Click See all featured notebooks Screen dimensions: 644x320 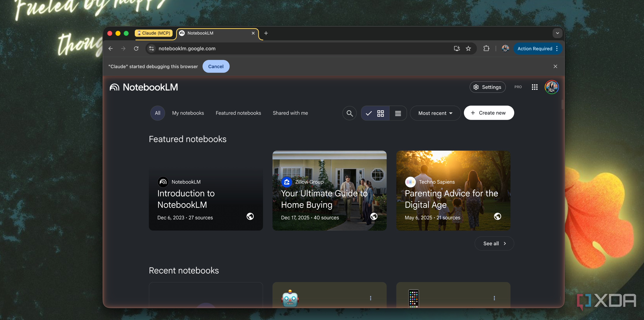pyautogui.click(x=494, y=244)
